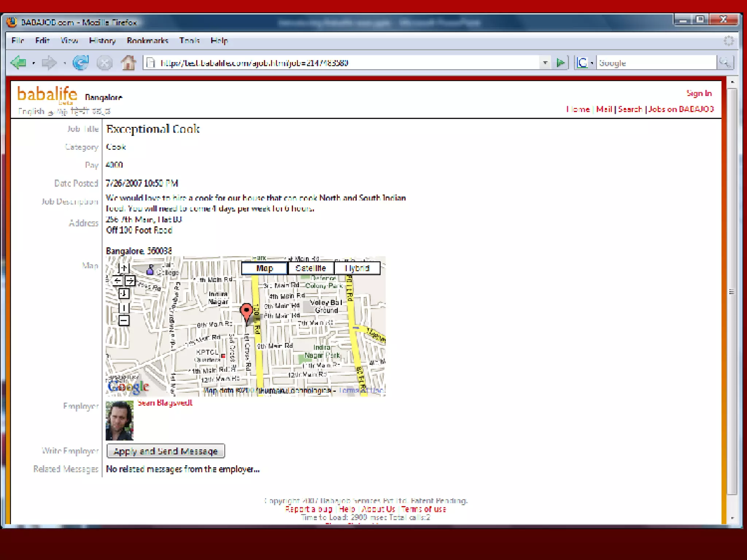Click the Sign In link
The width and height of the screenshot is (747, 560).
pyautogui.click(x=699, y=93)
